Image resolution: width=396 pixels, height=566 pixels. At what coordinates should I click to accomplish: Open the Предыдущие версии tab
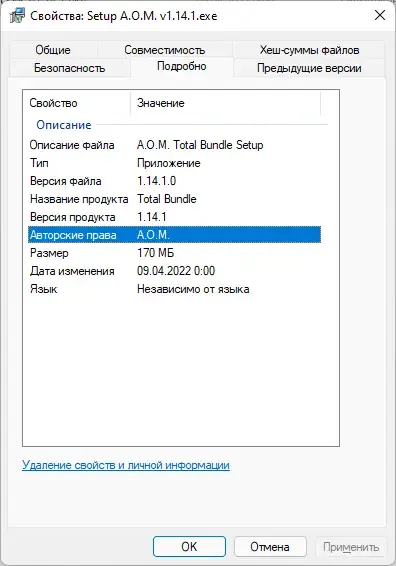[x=309, y=68]
